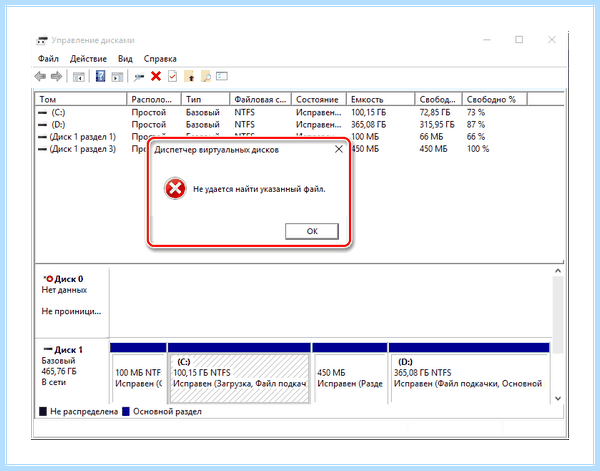The height and width of the screenshot is (471, 600).
Task: Click the checklist view settings toolbar icon
Action: 222,76
